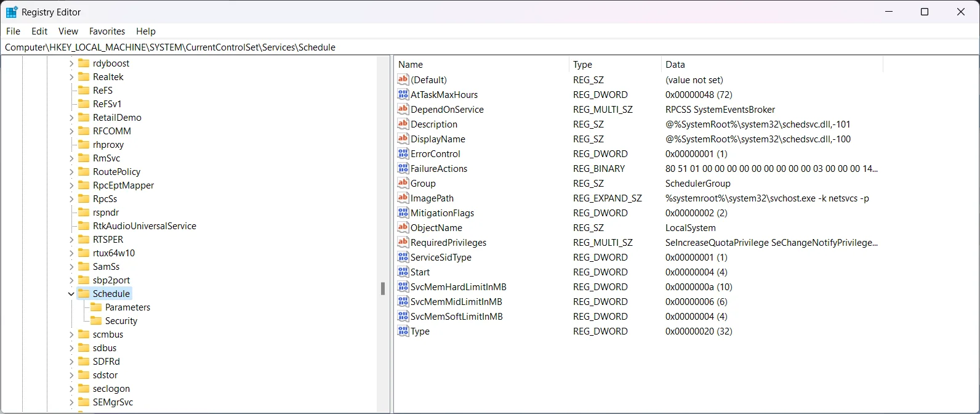This screenshot has height=414, width=980.
Task: Click the ImagePath string value icon
Action: point(403,198)
